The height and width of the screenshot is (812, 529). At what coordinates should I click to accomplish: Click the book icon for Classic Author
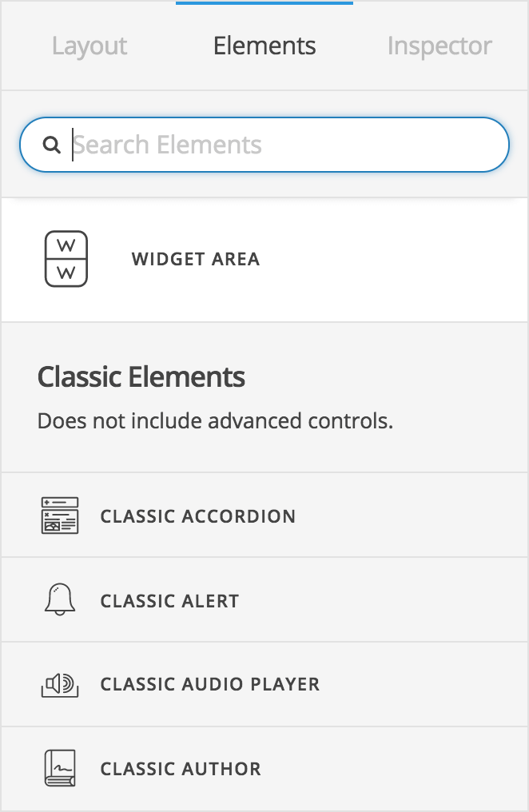click(x=60, y=768)
